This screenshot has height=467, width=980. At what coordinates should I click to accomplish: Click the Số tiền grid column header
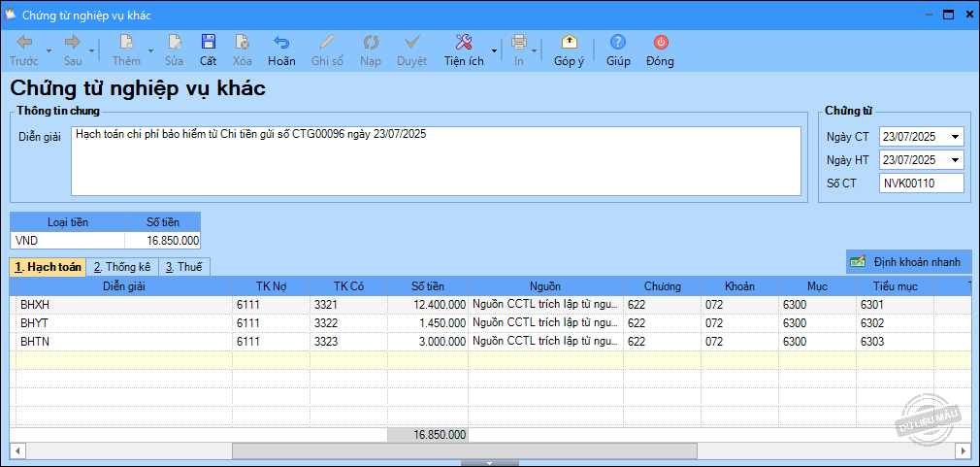coord(428,285)
